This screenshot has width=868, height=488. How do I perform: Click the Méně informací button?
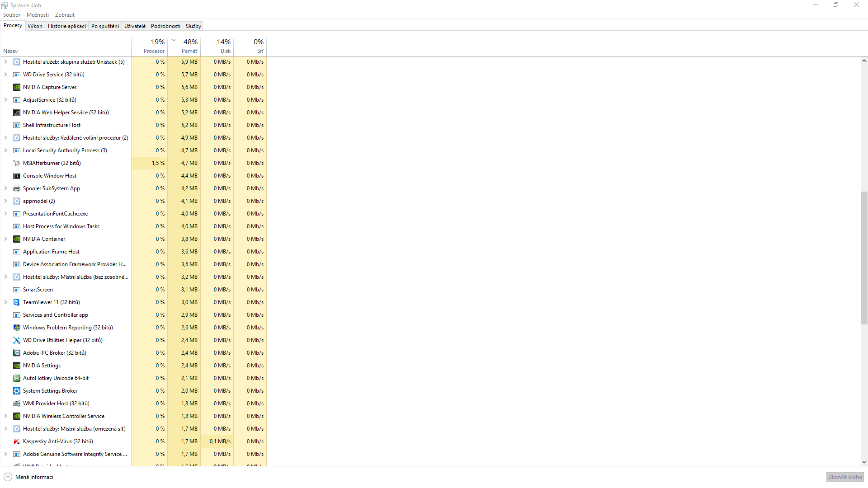tap(28, 477)
